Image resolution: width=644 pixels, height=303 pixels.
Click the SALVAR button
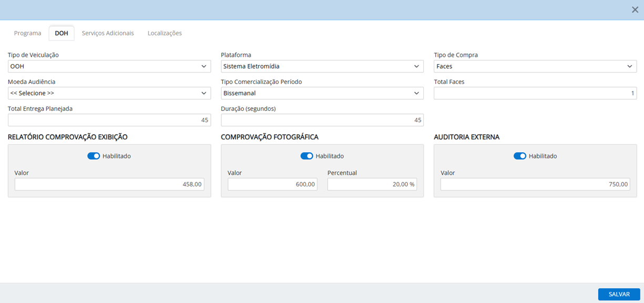tap(619, 295)
